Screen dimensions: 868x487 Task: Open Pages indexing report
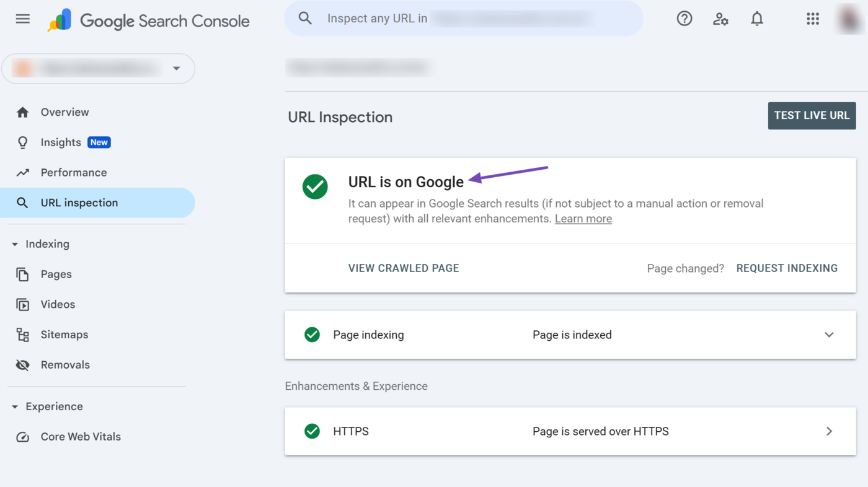(56, 274)
